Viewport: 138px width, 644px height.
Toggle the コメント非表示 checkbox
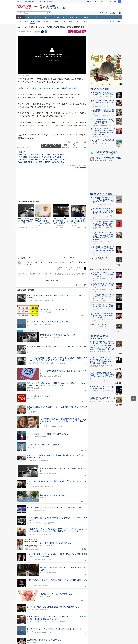pyautogui.click(x=75, y=285)
